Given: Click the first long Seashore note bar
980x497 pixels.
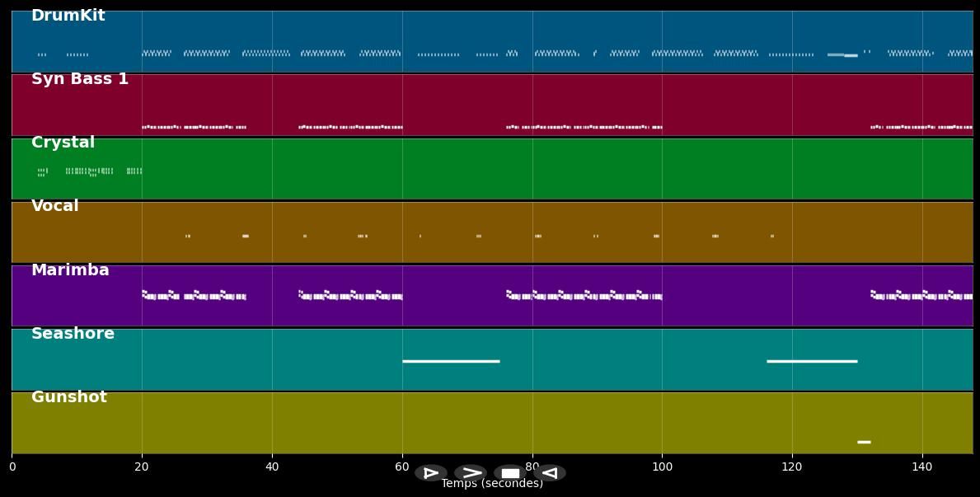Looking at the screenshot, I should pos(451,361).
